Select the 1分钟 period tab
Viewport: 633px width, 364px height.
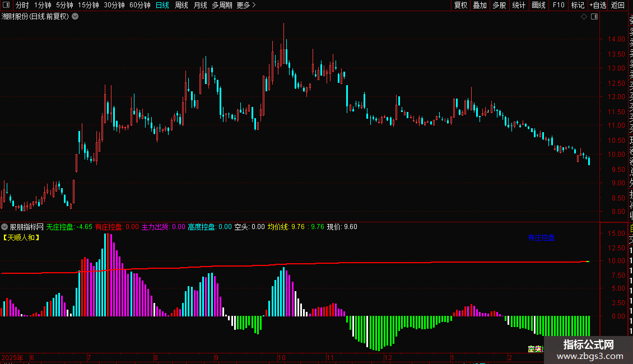(43, 5)
